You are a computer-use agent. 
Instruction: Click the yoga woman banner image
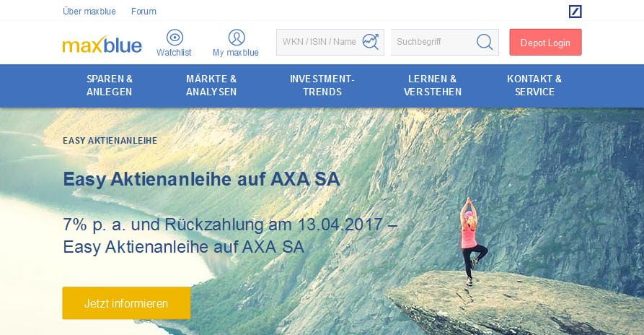point(472,240)
